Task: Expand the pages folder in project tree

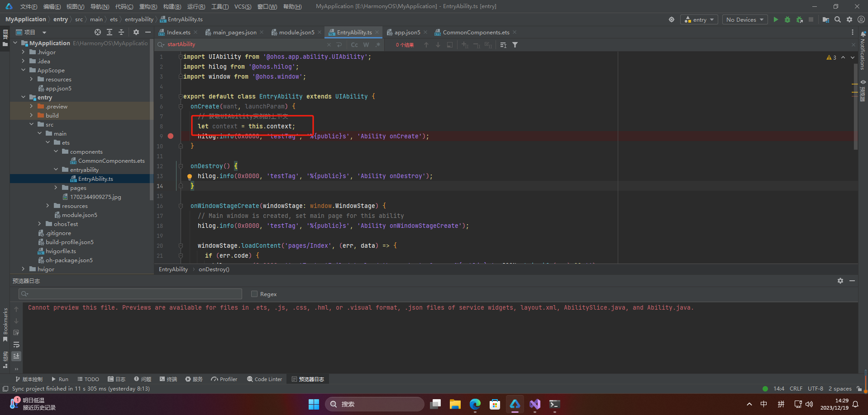Action: click(x=56, y=188)
